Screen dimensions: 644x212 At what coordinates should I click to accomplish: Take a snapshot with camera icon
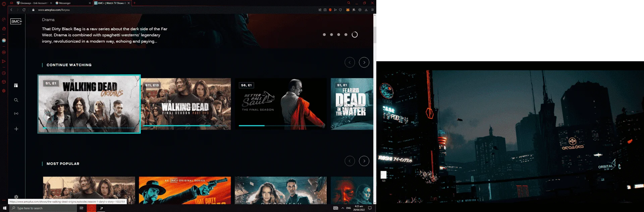[x=325, y=10]
